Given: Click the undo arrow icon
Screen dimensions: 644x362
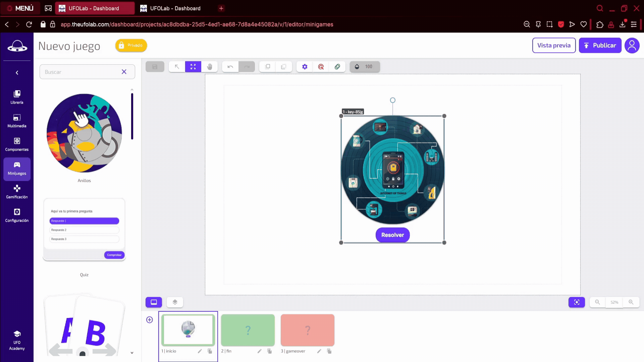Looking at the screenshot, I should (x=230, y=67).
